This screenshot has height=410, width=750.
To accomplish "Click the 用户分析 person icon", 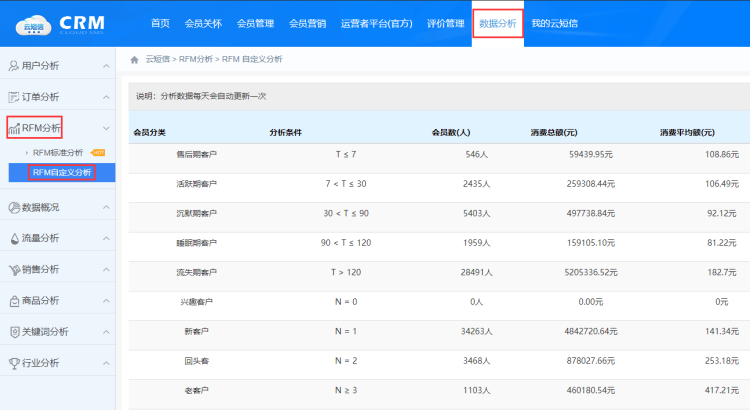I will pos(13,66).
